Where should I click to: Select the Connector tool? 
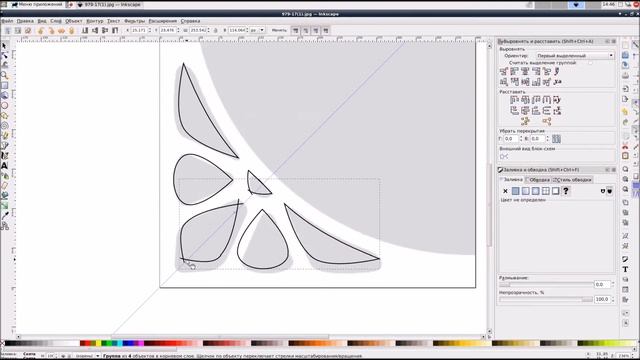(4, 226)
